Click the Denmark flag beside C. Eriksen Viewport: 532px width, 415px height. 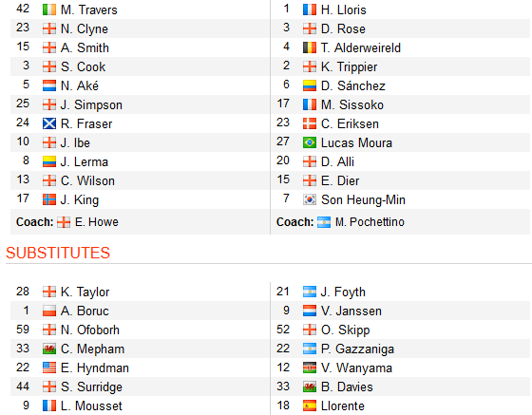310,123
